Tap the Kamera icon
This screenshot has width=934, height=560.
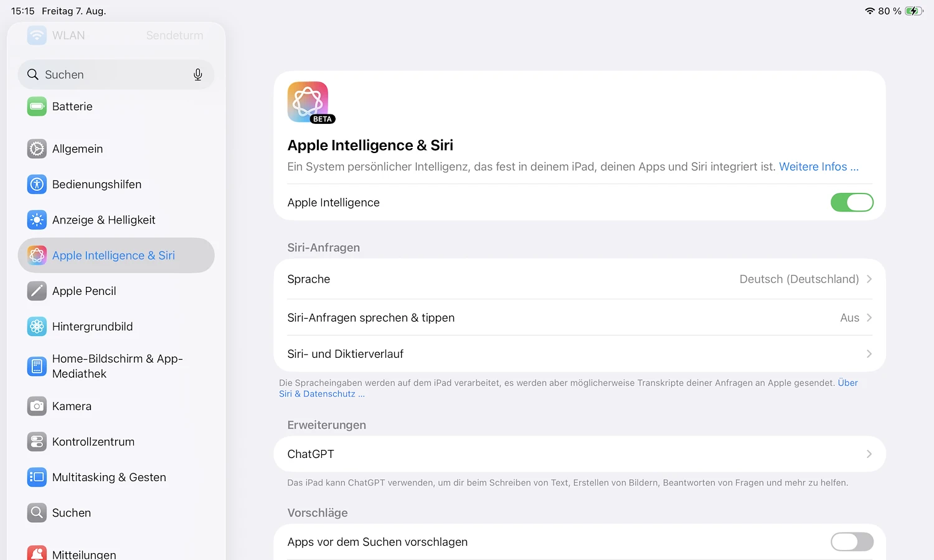[x=37, y=406]
